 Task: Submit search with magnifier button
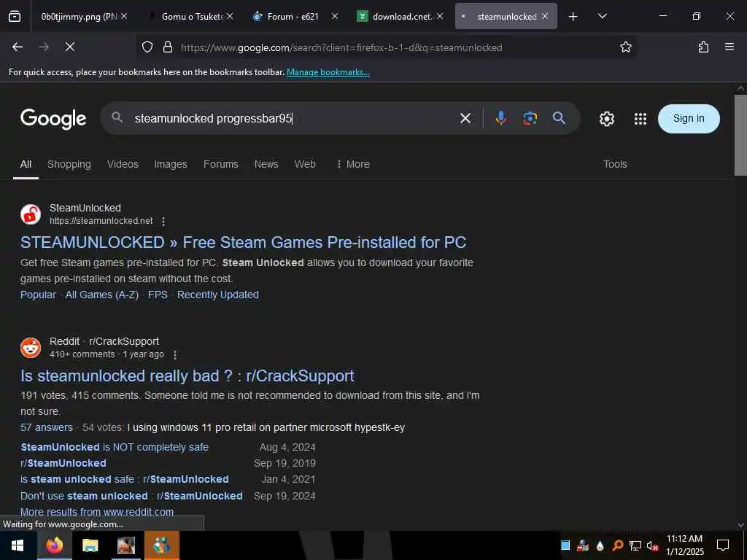(x=559, y=118)
